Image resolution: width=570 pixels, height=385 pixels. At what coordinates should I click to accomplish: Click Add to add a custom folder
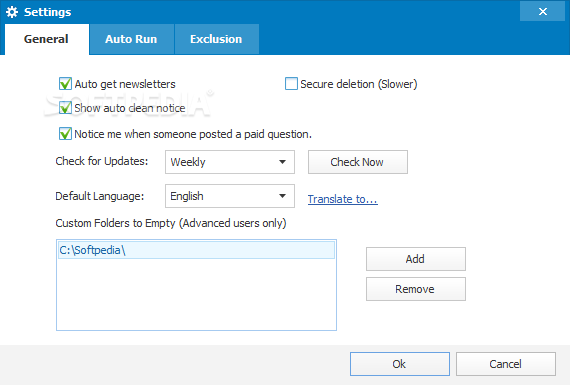click(x=416, y=259)
